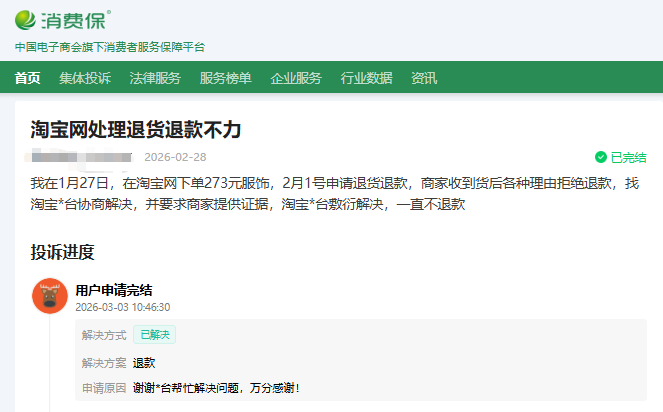Open the 首页 navigation tab

[28, 78]
